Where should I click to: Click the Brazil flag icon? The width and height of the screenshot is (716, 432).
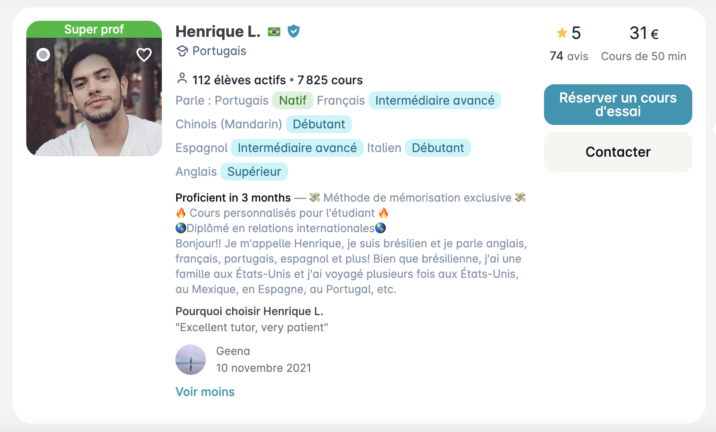click(274, 32)
